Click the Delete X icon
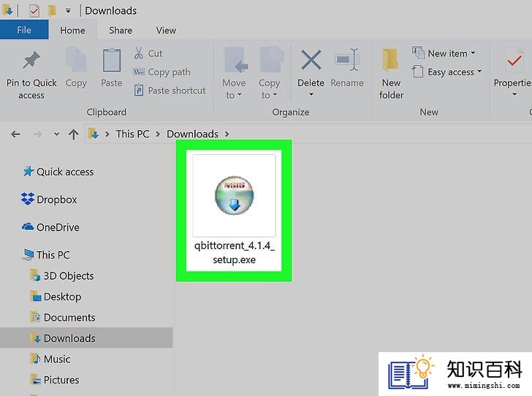 click(x=311, y=60)
